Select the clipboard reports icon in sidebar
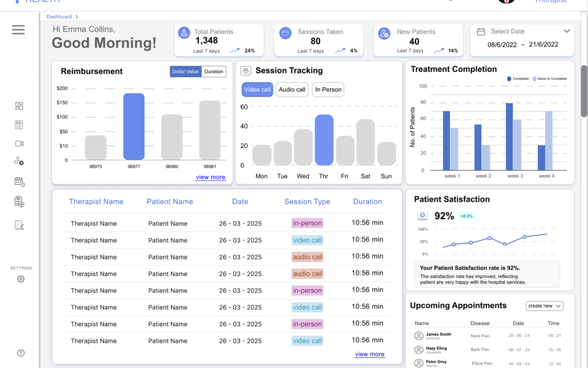The image size is (588, 368). click(x=19, y=201)
